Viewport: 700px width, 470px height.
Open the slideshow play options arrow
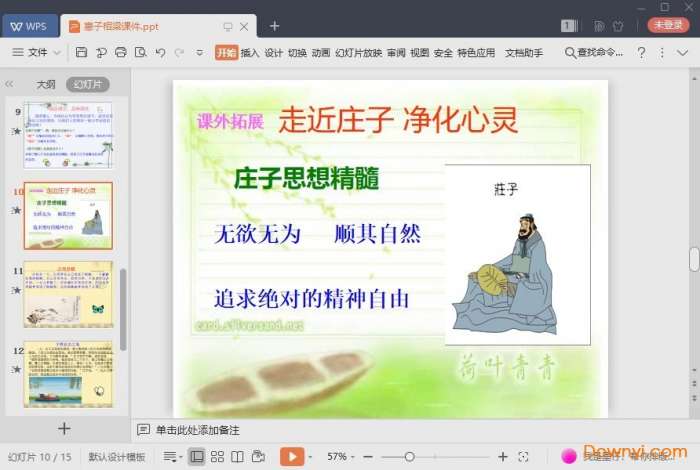pyautogui.click(x=310, y=457)
